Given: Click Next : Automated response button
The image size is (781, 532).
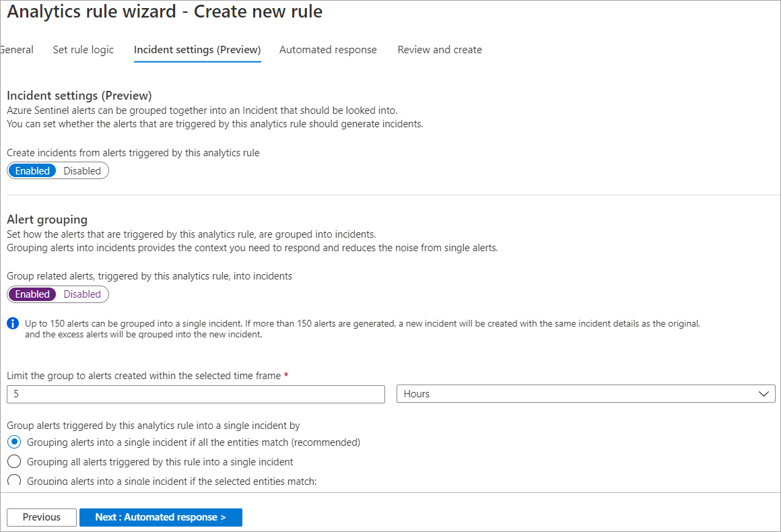Looking at the screenshot, I should [x=161, y=518].
